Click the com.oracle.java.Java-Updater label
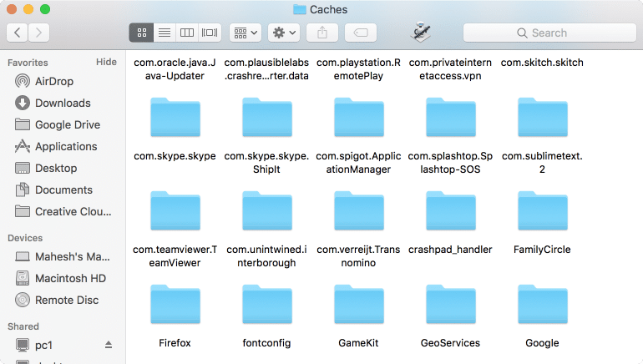 point(175,68)
